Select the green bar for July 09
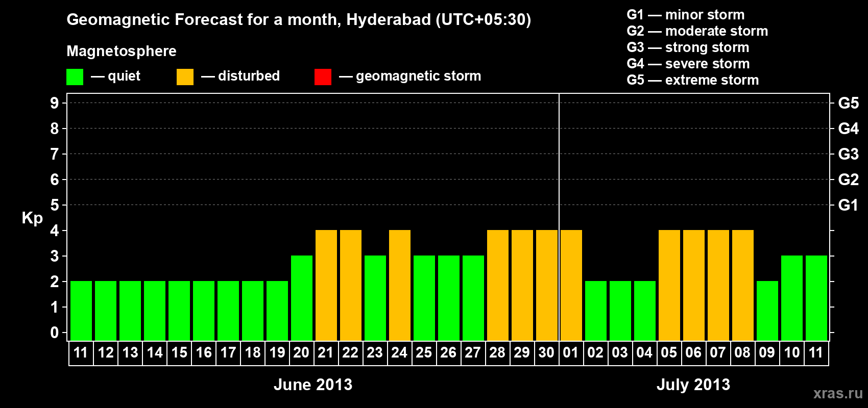 pyautogui.click(x=767, y=311)
